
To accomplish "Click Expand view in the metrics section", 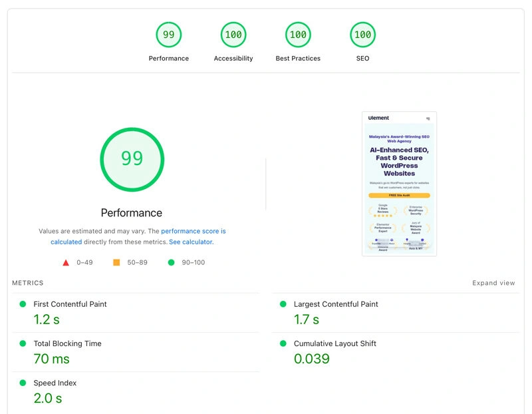I will 493,283.
